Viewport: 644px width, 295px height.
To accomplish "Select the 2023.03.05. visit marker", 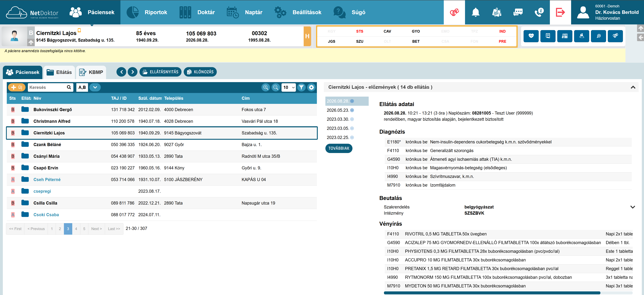I will 352,128.
